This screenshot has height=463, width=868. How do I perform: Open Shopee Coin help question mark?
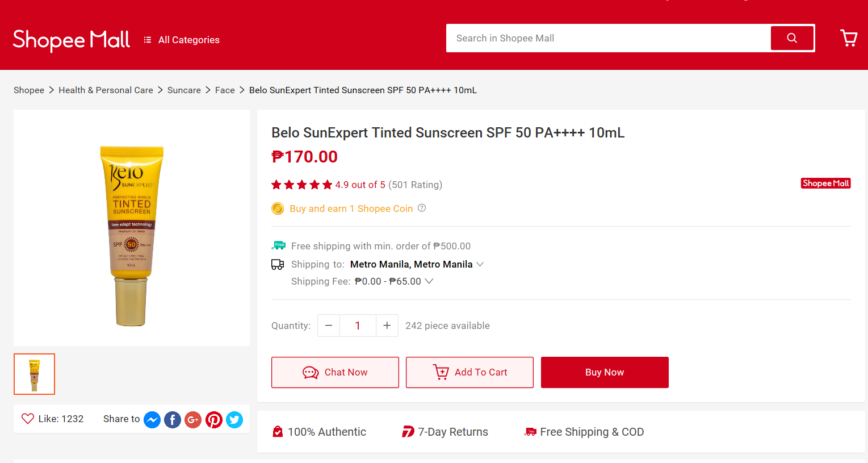[x=422, y=208]
